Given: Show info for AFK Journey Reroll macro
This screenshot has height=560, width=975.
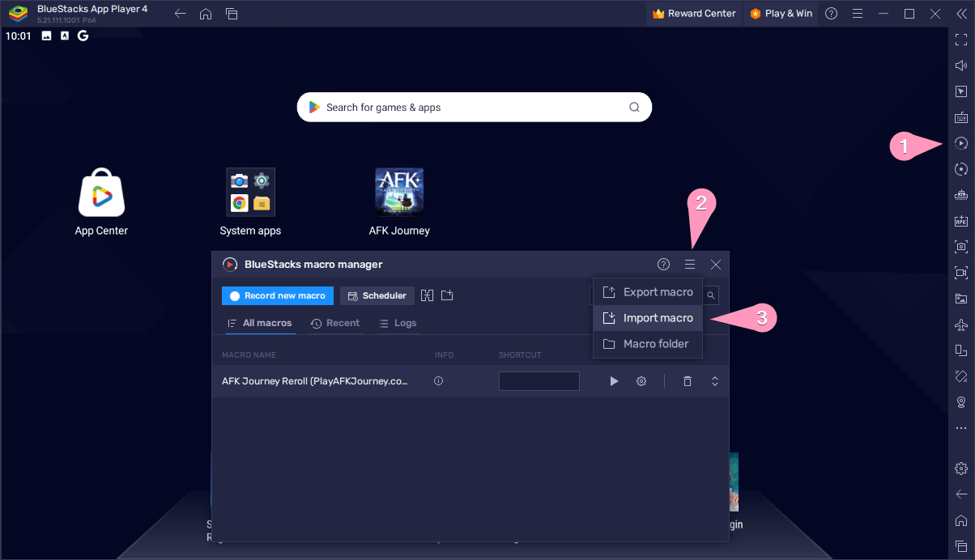Looking at the screenshot, I should [438, 381].
